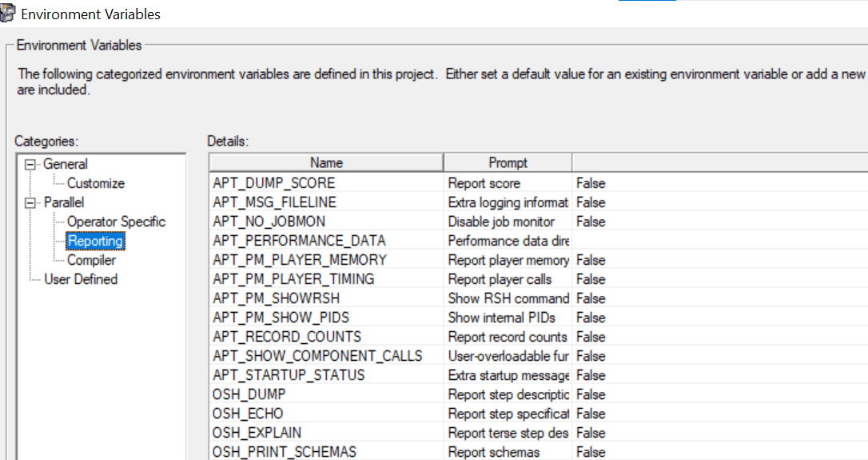Click the 'Report schemas' prompt cell
This screenshot has width=868, height=460.
[508, 452]
